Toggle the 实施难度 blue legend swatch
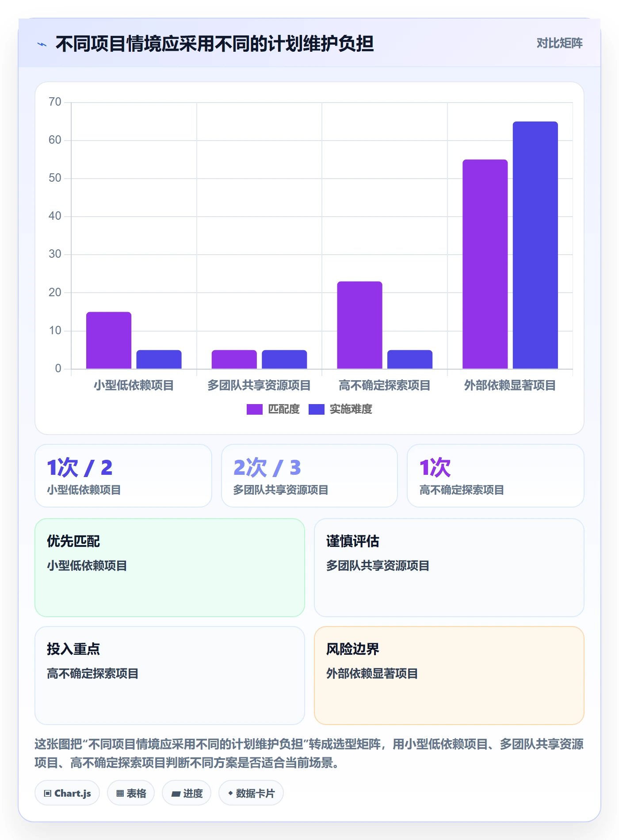The width and height of the screenshot is (619, 840). (316, 409)
